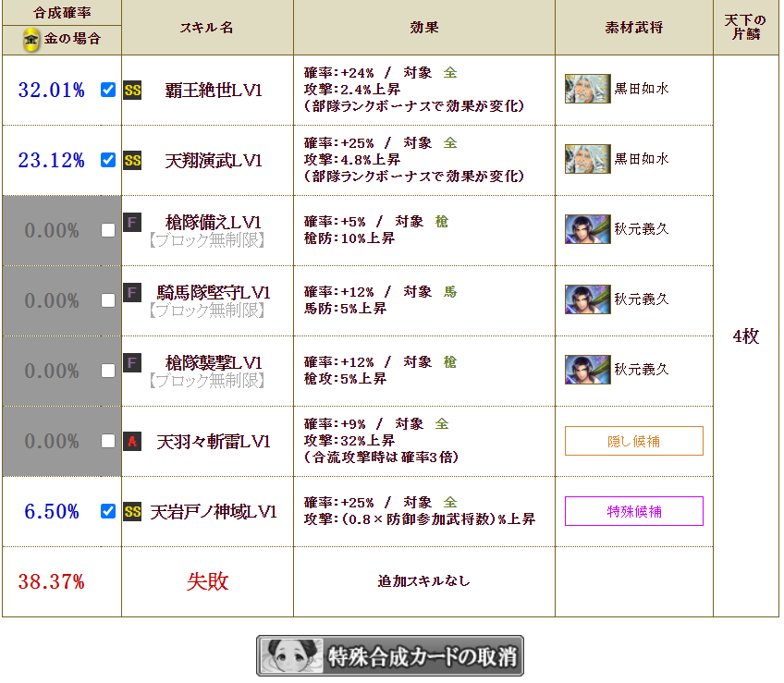Uncheck the 天翔演武LV1 checkbox
Image resolution: width=784 pixels, height=683 pixels.
point(108,160)
